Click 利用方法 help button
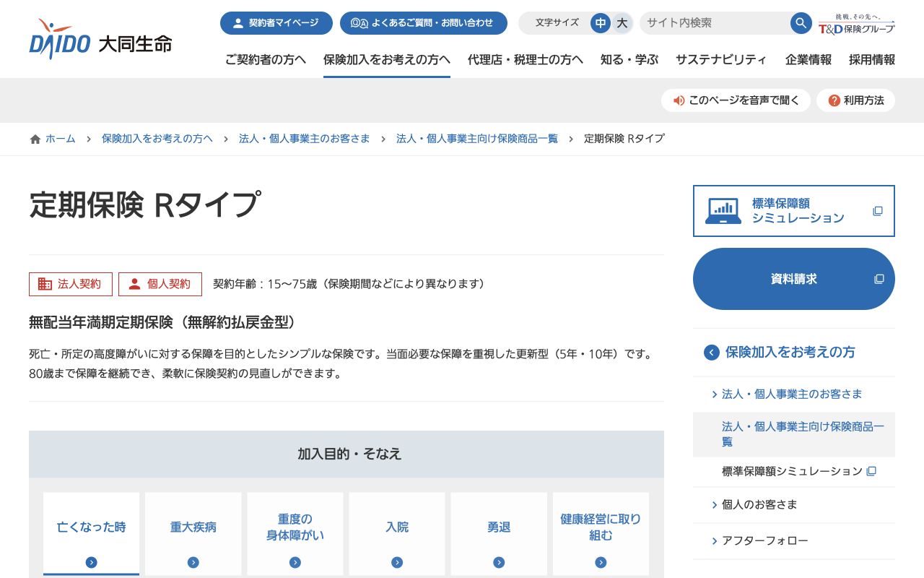Screen dimensions: 924x578 pos(855,100)
